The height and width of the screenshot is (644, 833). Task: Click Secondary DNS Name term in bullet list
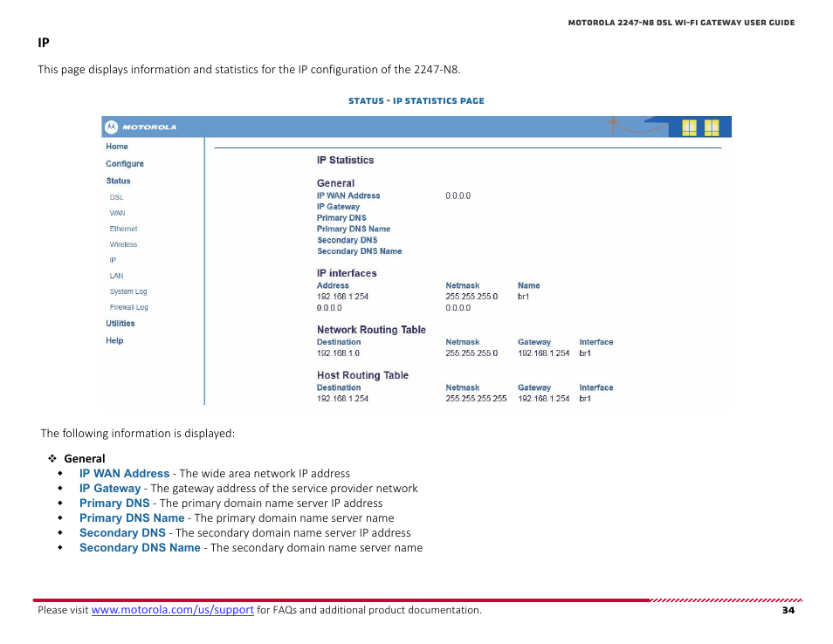coord(140,548)
